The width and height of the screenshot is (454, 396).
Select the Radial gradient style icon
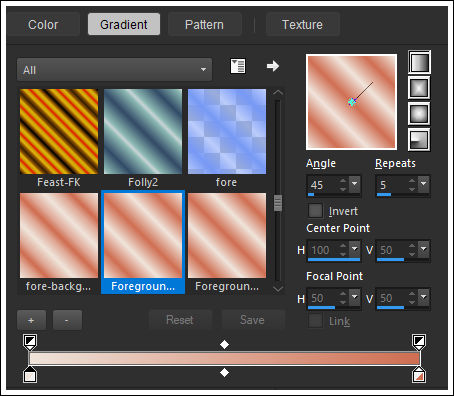[419, 139]
